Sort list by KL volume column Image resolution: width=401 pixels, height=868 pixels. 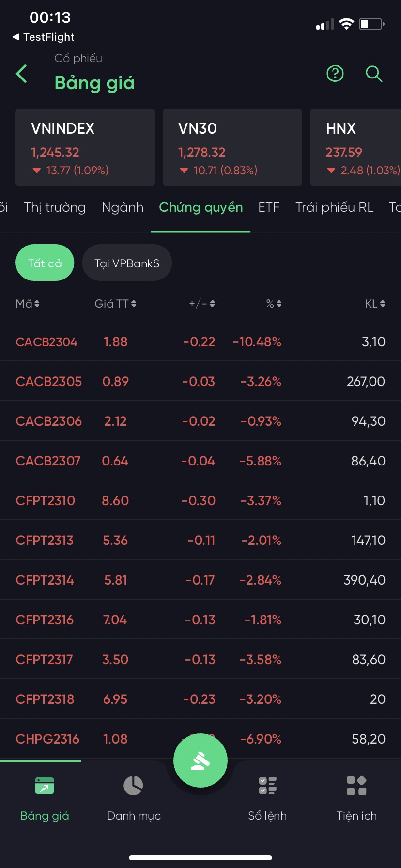click(375, 304)
